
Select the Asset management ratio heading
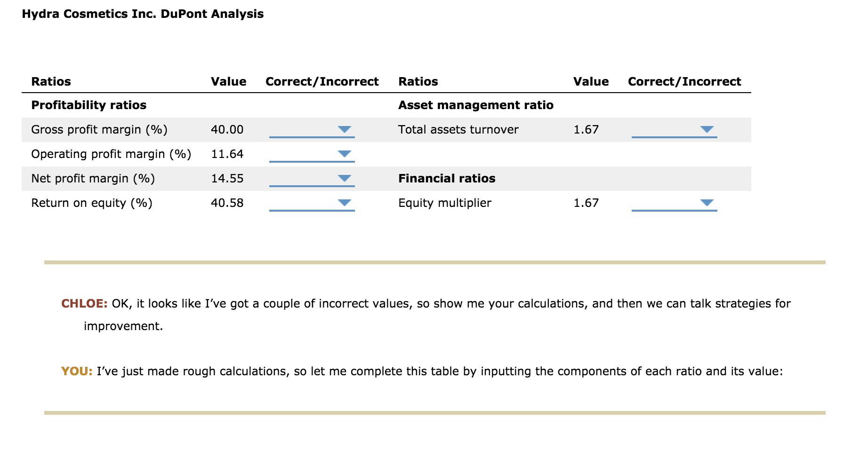pyautogui.click(x=475, y=105)
